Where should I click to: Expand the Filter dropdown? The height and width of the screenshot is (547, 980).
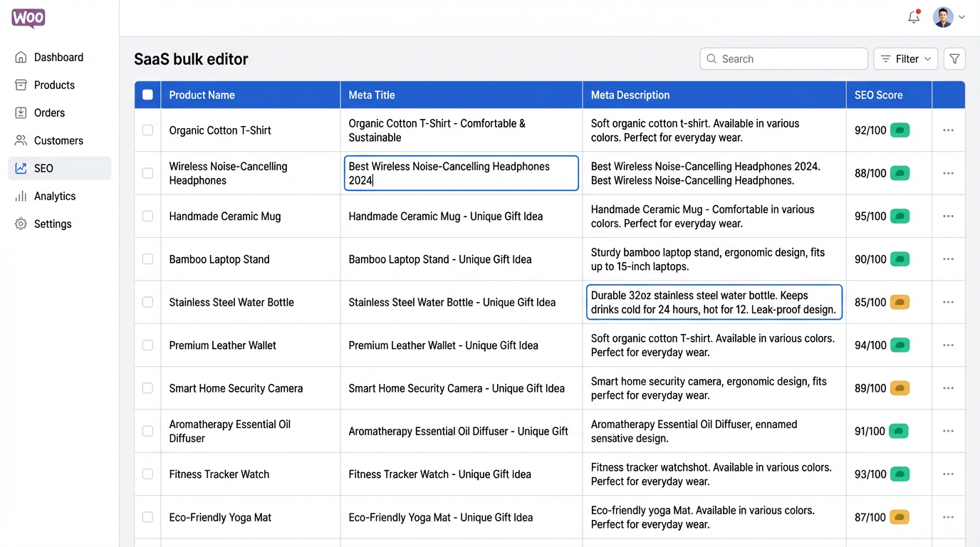905,59
